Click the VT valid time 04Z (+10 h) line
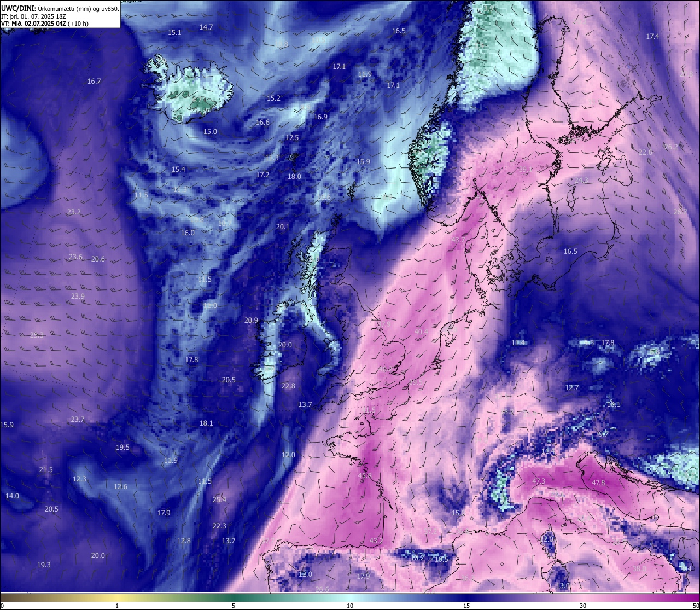This screenshot has height=610, width=700. (x=45, y=24)
